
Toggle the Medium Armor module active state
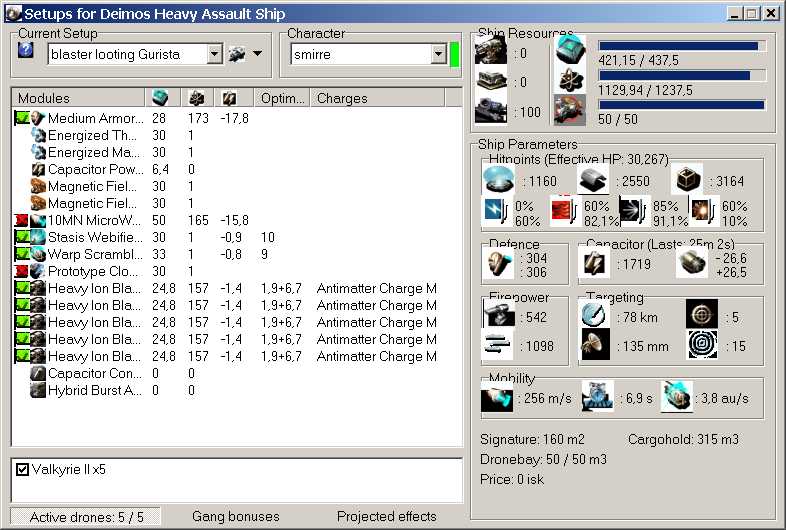22,118
